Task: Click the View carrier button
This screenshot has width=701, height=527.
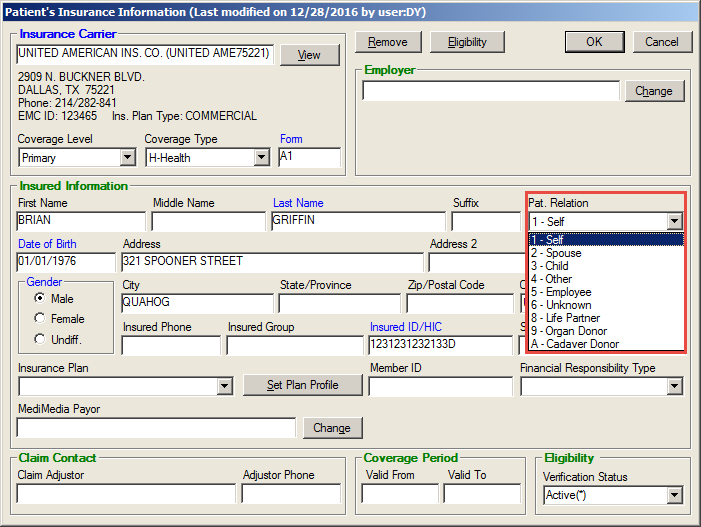Action: (x=309, y=55)
